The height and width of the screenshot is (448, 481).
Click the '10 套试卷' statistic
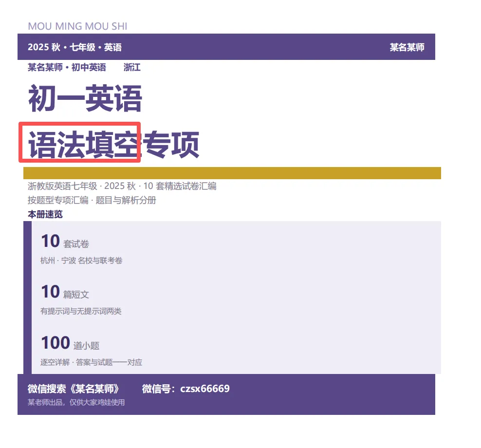[65, 241]
